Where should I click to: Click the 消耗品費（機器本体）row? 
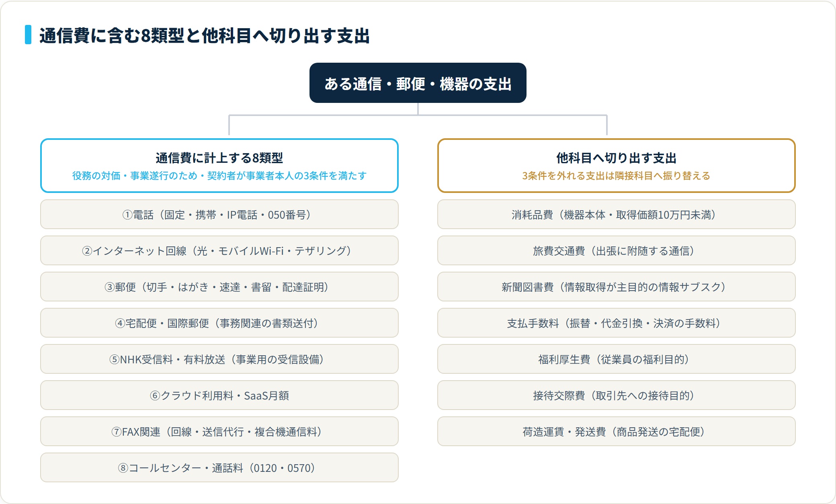coord(616,214)
